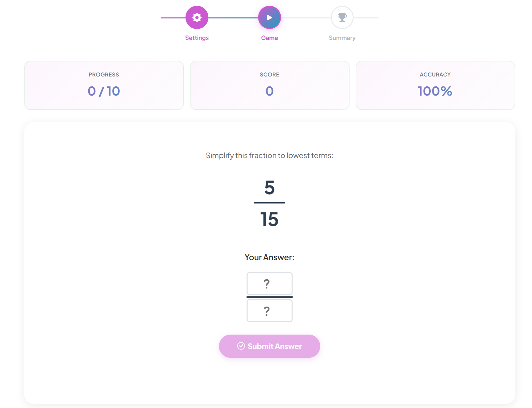
Task: Focus the numerator answer input box
Action: 269,284
